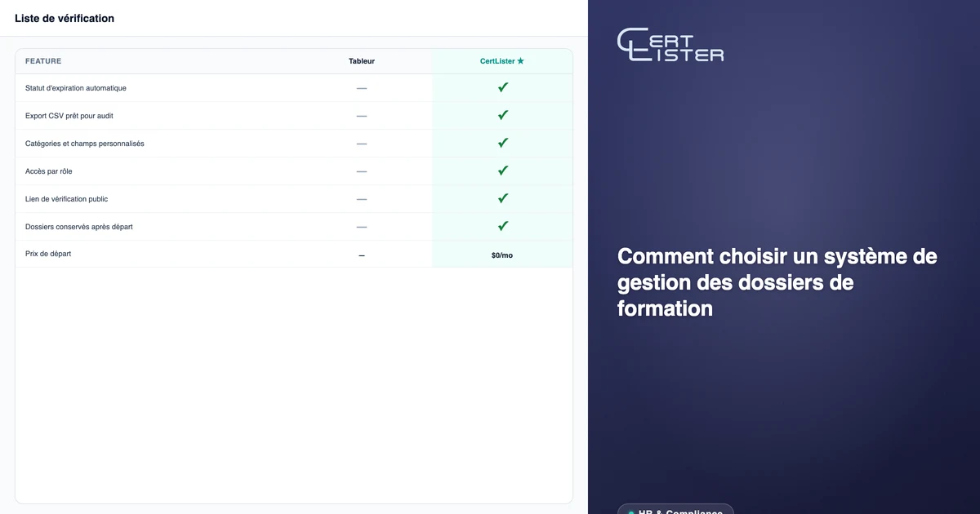Click checkmark for Dossiers conservés après départ

pos(503,226)
